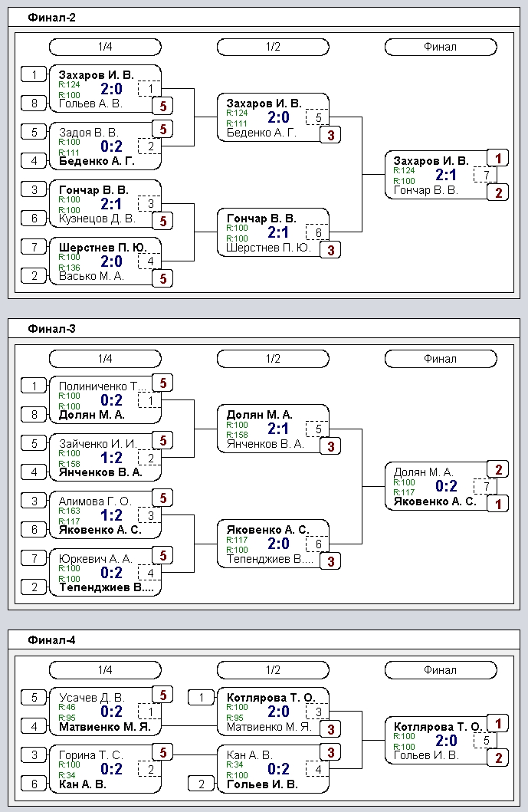
Task: Select player Кузнецов Д. В.
Action: [x=97, y=219]
